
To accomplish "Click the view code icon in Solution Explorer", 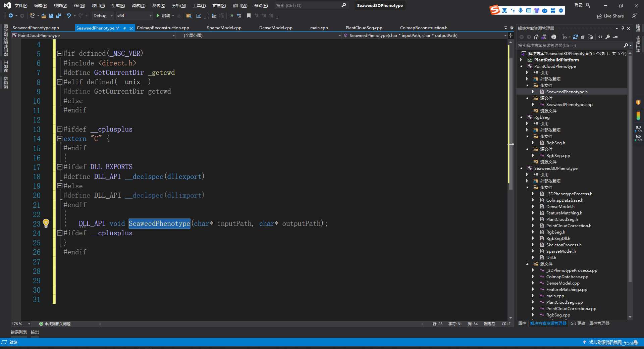I will click(x=600, y=37).
